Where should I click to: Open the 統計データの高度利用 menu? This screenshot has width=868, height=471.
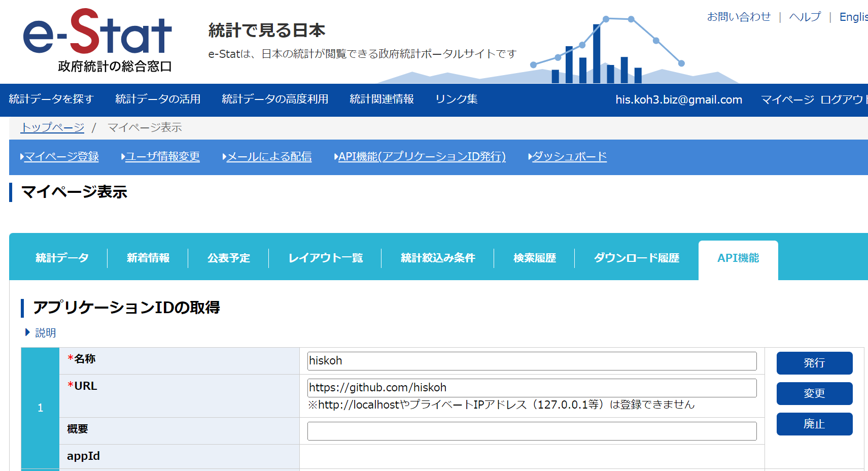click(274, 100)
